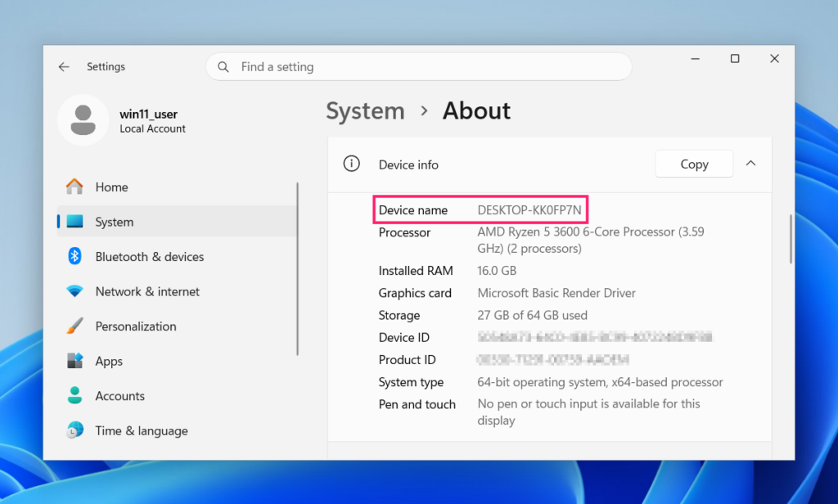Open Bluetooth & devices settings
838x504 pixels.
(x=177, y=257)
